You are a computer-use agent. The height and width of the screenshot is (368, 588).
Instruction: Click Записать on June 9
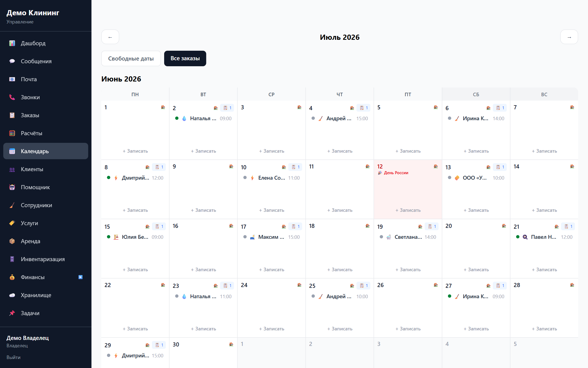[203, 210]
